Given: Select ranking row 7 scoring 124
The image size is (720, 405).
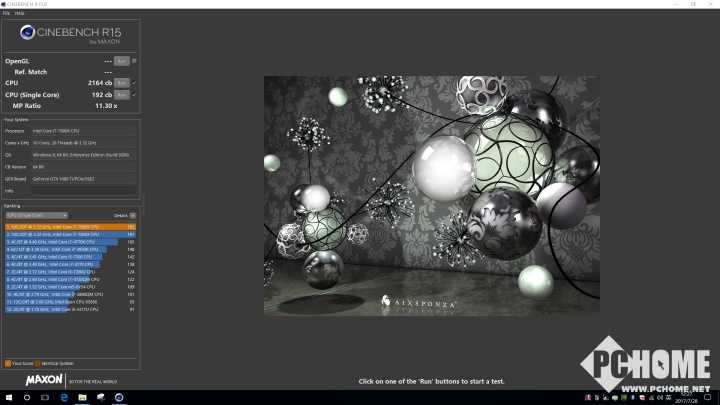Looking at the screenshot, I should point(71,272).
